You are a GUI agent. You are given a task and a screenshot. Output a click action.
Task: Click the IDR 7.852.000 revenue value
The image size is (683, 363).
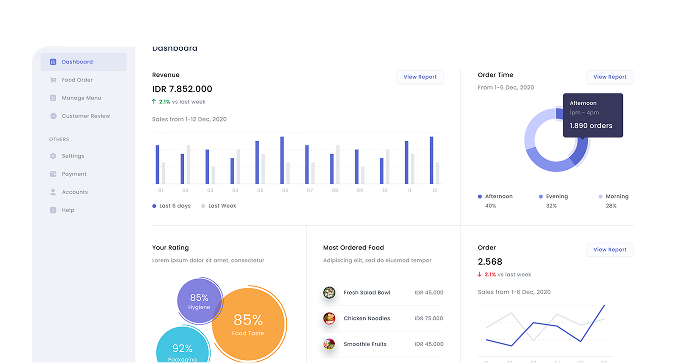tap(182, 89)
